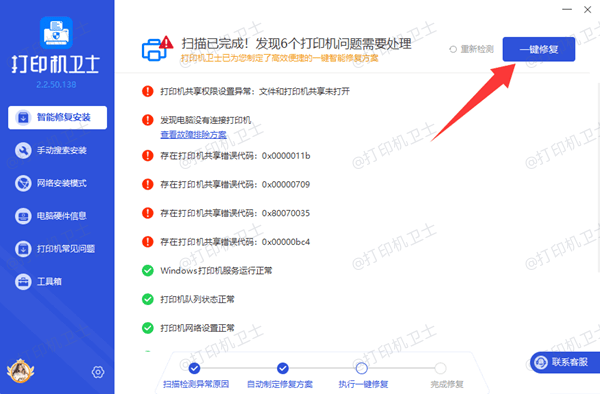Click Windows打印机服务运行正常 text
Image resolution: width=600 pixels, height=394 pixels.
tap(216, 270)
